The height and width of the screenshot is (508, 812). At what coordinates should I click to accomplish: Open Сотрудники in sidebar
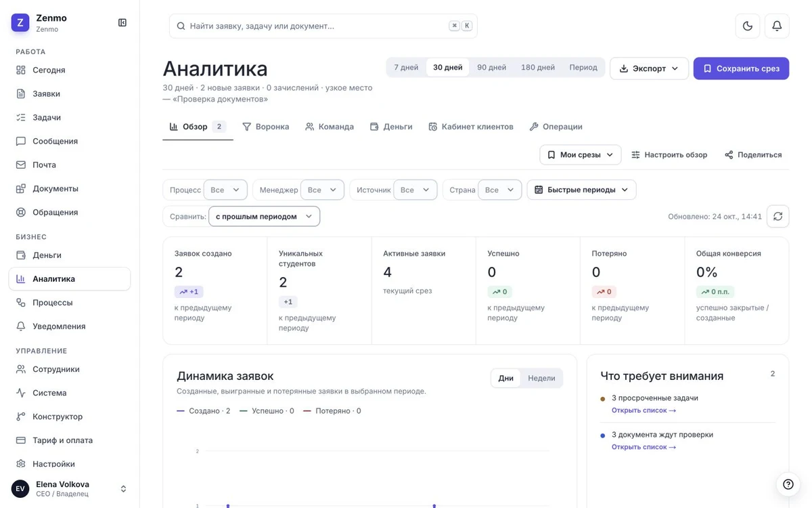coord(70,369)
